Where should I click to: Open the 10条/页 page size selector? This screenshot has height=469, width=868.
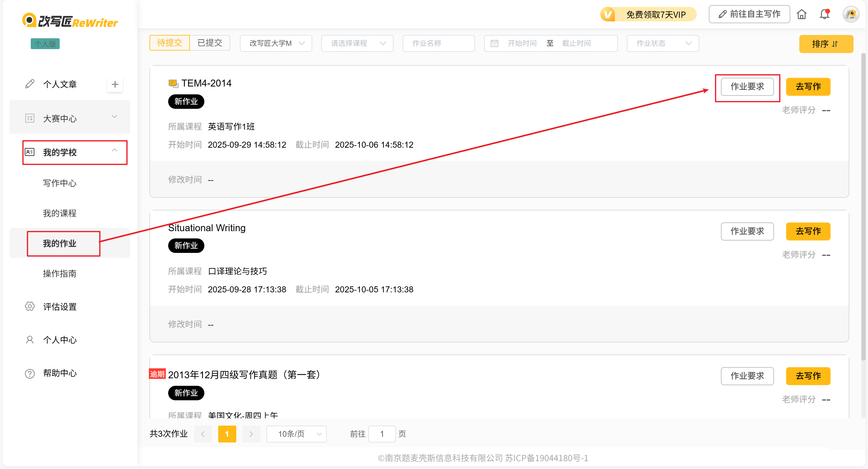[x=297, y=434]
